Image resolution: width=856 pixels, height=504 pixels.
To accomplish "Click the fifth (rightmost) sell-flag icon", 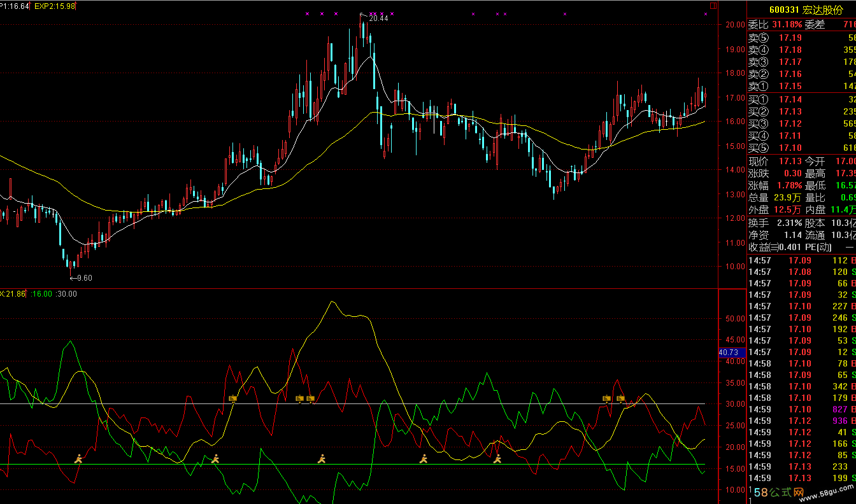I will coord(620,399).
